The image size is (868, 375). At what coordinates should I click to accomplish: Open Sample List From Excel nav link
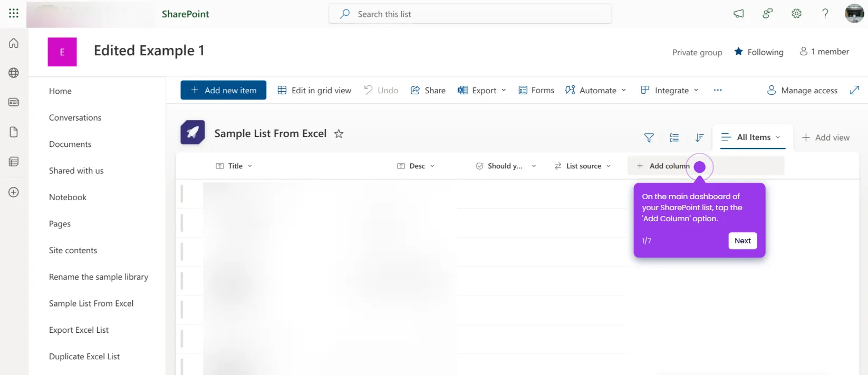click(91, 303)
